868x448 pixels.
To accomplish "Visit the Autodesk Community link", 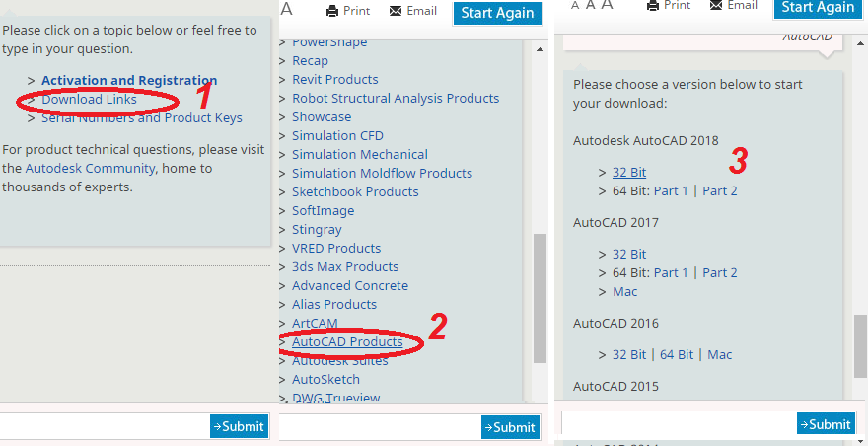I will point(90,168).
